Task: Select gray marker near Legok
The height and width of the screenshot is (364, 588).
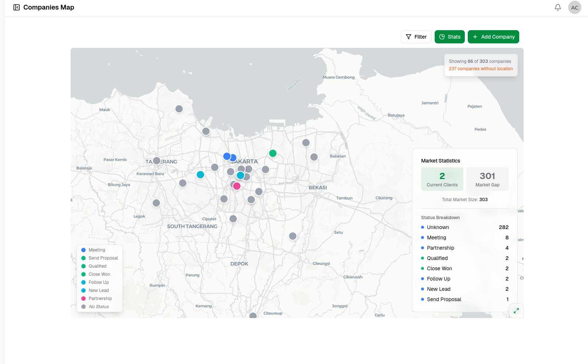Action: click(x=156, y=203)
